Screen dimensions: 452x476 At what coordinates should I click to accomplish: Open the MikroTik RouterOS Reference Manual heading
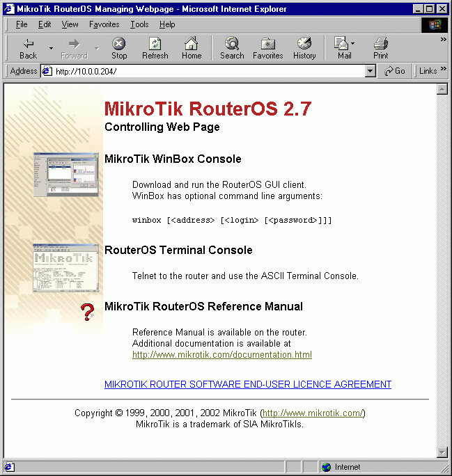click(203, 306)
